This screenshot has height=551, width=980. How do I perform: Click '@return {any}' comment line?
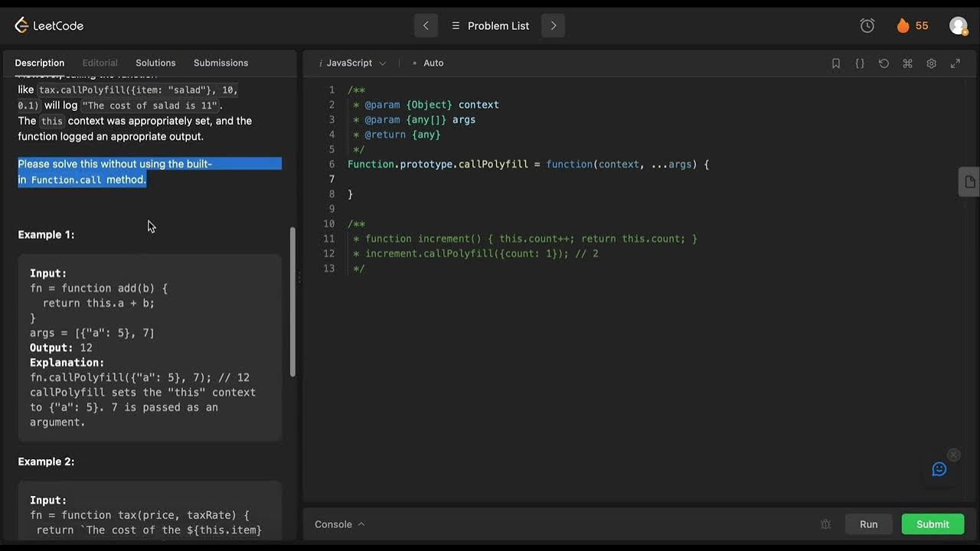[x=403, y=135]
